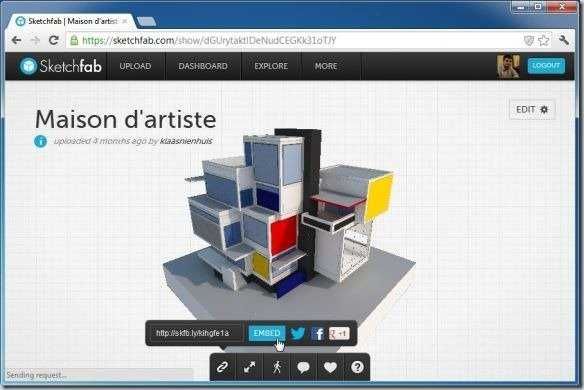Reload the page with refresh icon
This screenshot has height=390, width=584.
click(x=54, y=40)
